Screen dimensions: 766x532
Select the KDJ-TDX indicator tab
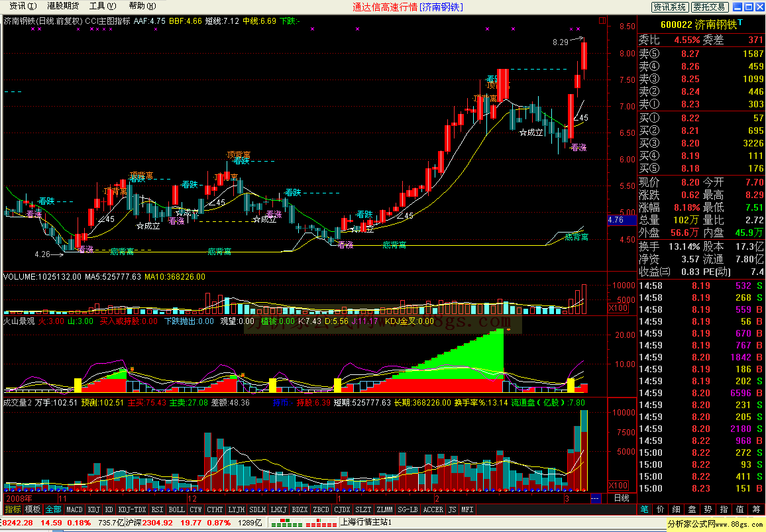pyautogui.click(x=133, y=509)
